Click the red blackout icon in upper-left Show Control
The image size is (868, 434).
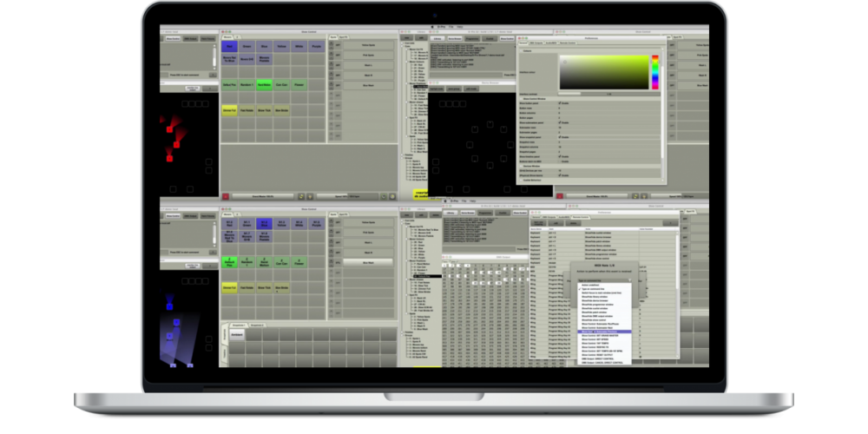click(x=226, y=196)
